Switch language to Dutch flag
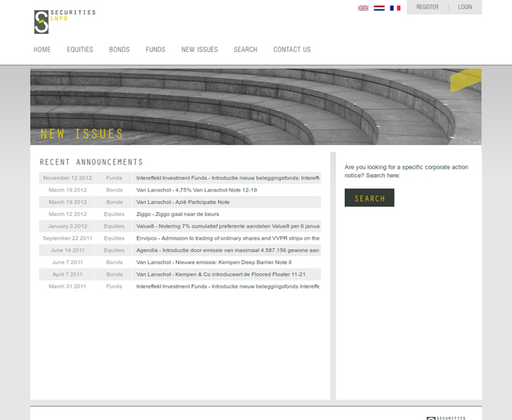Image resolution: width=512 pixels, height=420 pixels. (x=379, y=8)
